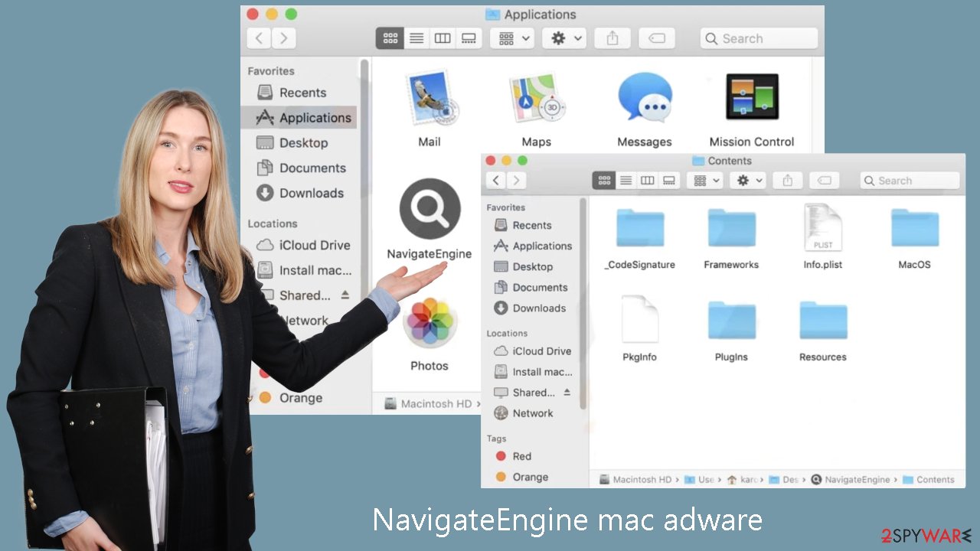
Task: Select Downloads in Contents window sidebar
Action: (539, 308)
